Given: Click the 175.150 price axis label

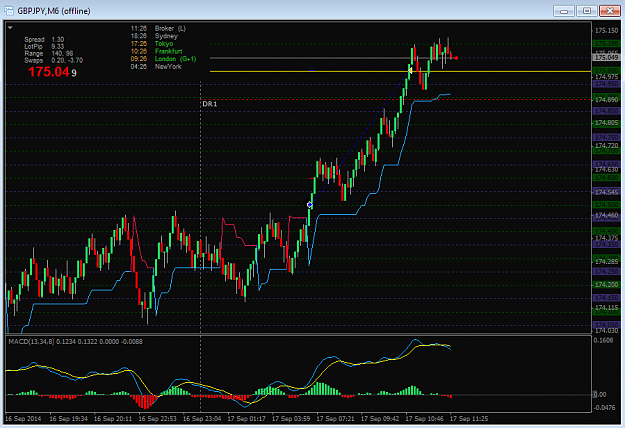Looking at the screenshot, I should 606,30.
